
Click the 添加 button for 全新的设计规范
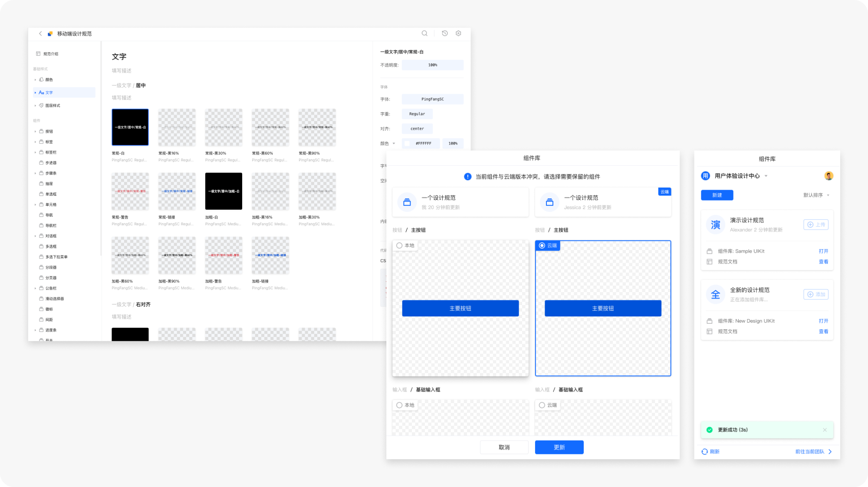pyautogui.click(x=816, y=294)
